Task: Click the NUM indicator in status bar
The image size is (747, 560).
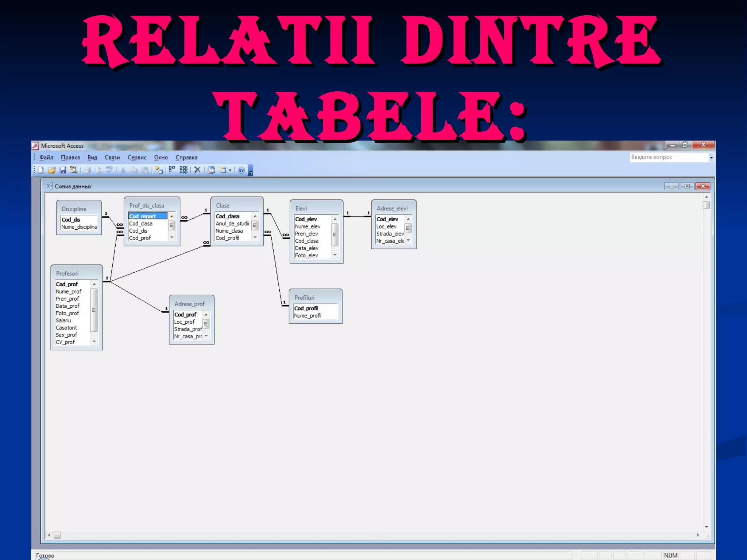Action: 670,555
